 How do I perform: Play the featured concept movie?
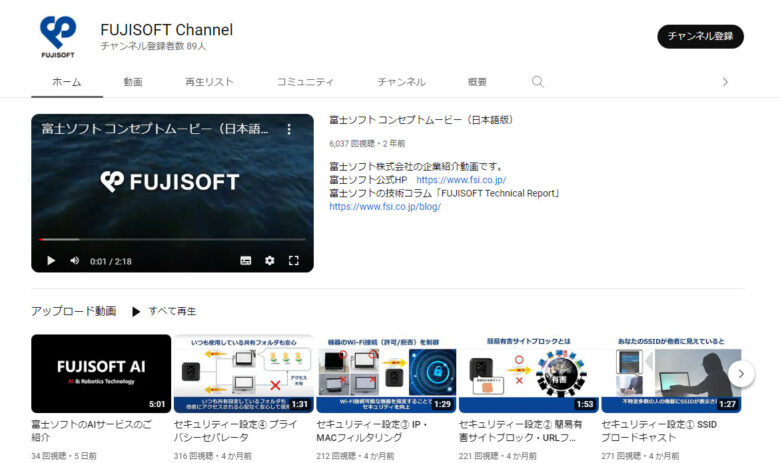51,261
